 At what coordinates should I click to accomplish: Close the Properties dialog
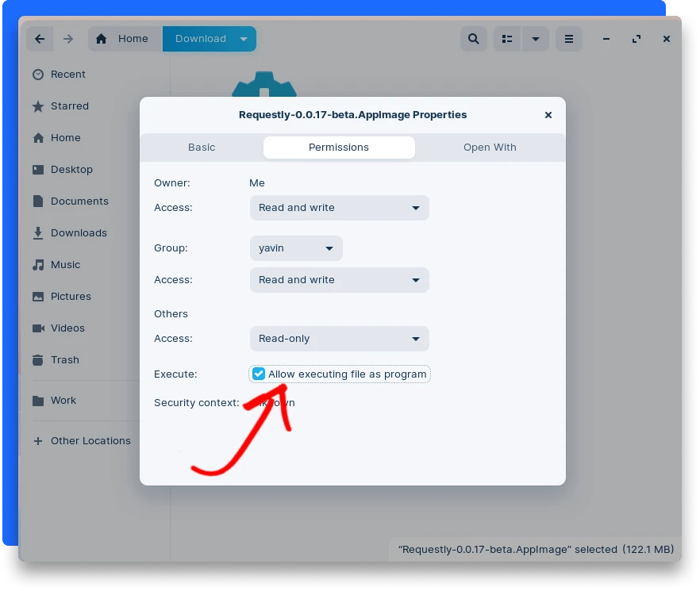(548, 115)
